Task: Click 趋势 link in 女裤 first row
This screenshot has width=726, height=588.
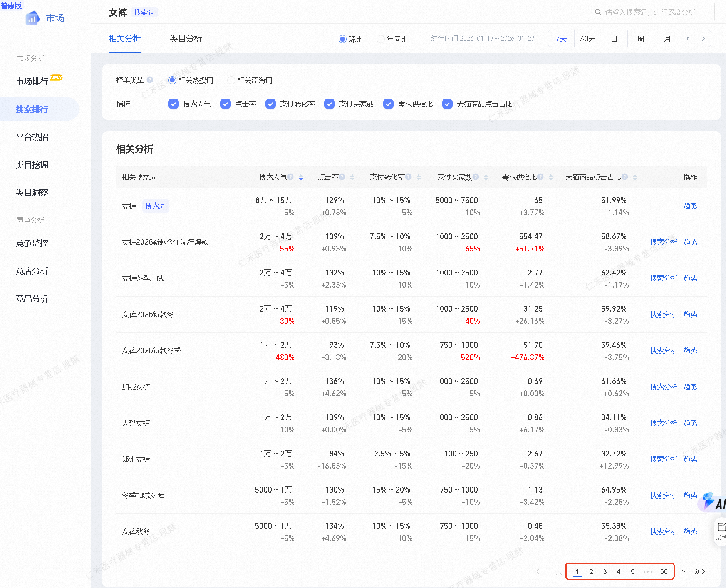Action: (691, 206)
